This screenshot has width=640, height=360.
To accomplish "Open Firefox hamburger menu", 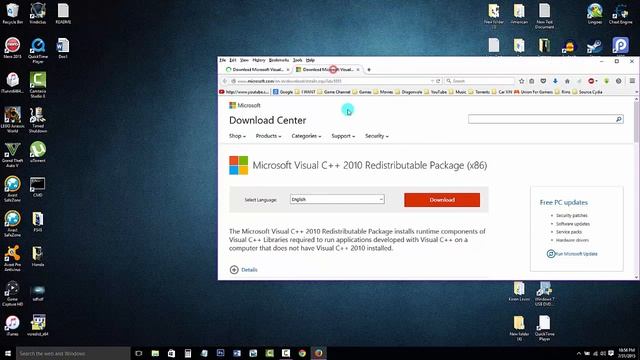I will point(632,81).
